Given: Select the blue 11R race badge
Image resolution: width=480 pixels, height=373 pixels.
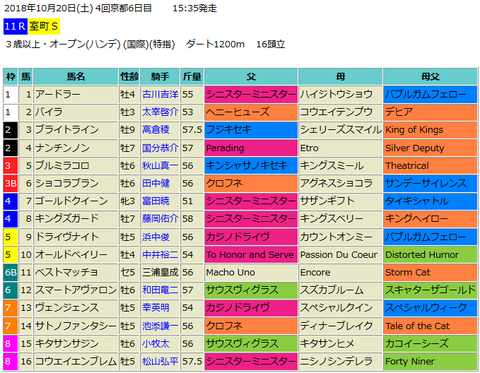Looking at the screenshot, I should (15, 27).
